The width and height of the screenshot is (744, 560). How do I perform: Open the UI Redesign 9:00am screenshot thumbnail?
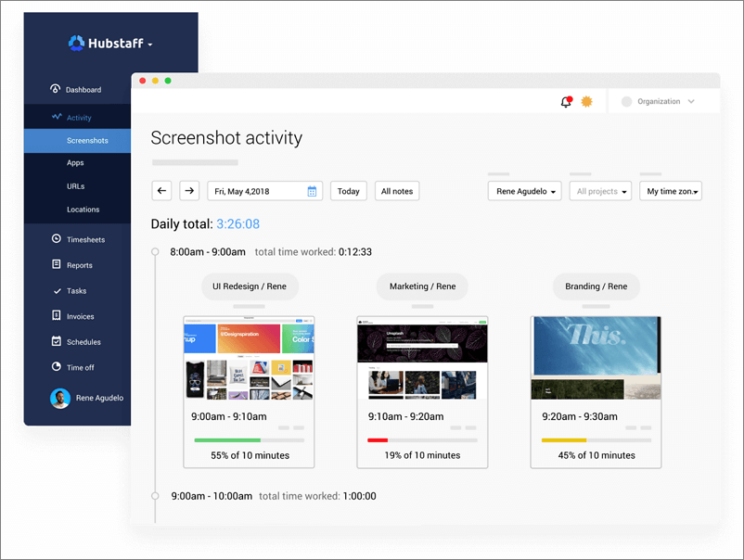click(x=249, y=358)
